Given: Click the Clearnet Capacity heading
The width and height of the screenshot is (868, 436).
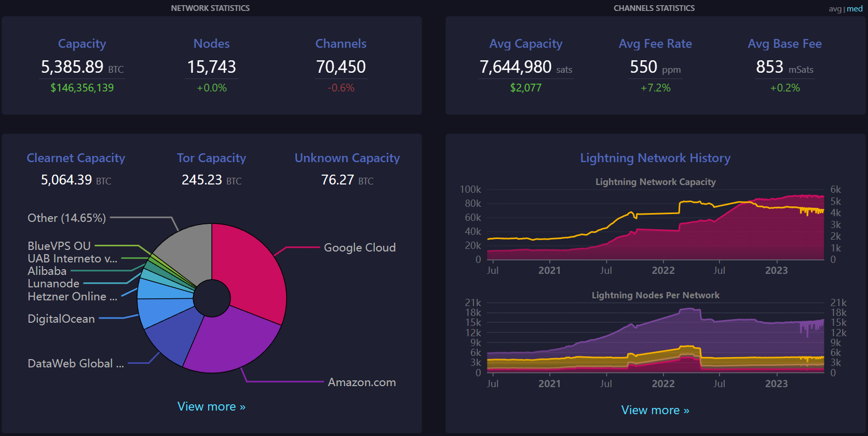Looking at the screenshot, I should [x=76, y=158].
